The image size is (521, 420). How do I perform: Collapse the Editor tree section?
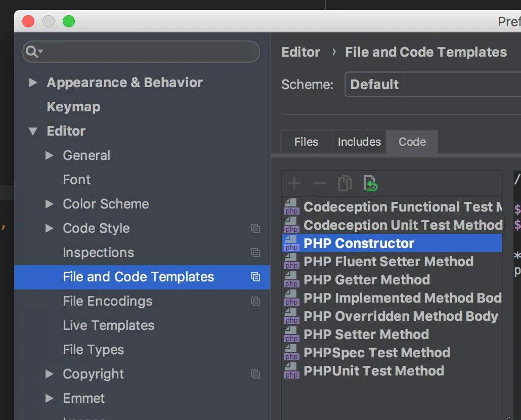tap(33, 131)
